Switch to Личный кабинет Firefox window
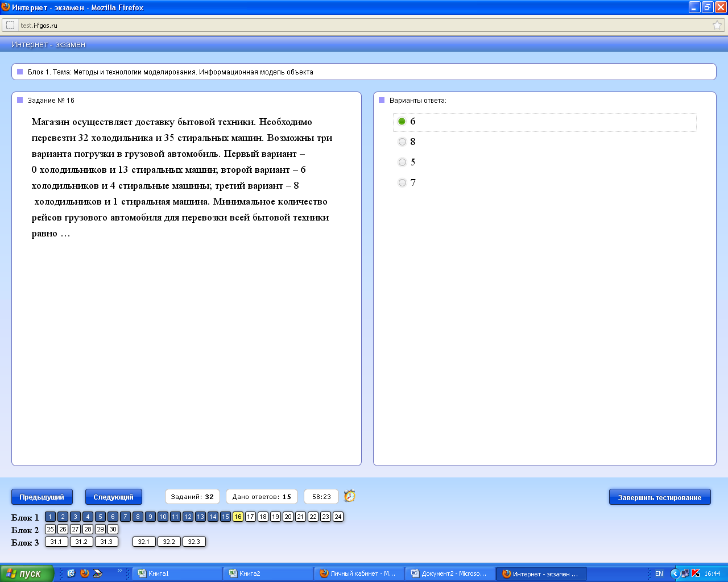Image resolution: width=728 pixels, height=582 pixels. (359, 573)
